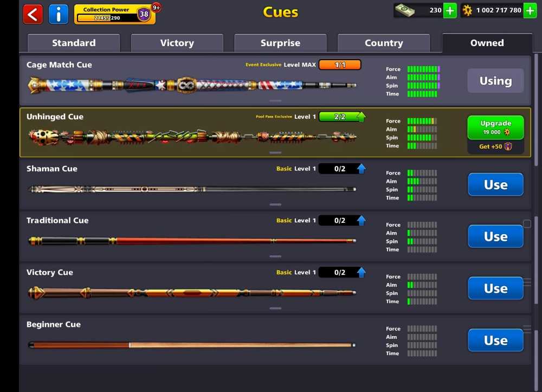
Task: Tap the level 38 badge icon
Action: pos(144,14)
